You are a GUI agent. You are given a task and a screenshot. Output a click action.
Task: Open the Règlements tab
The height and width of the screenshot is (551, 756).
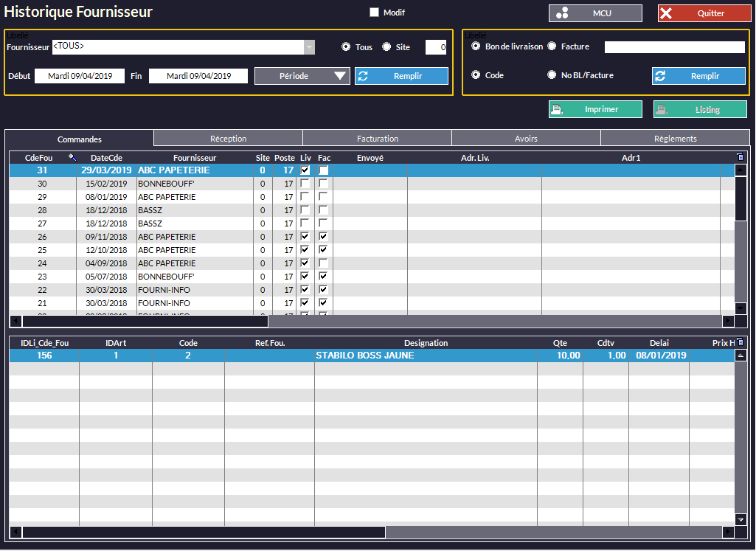675,139
